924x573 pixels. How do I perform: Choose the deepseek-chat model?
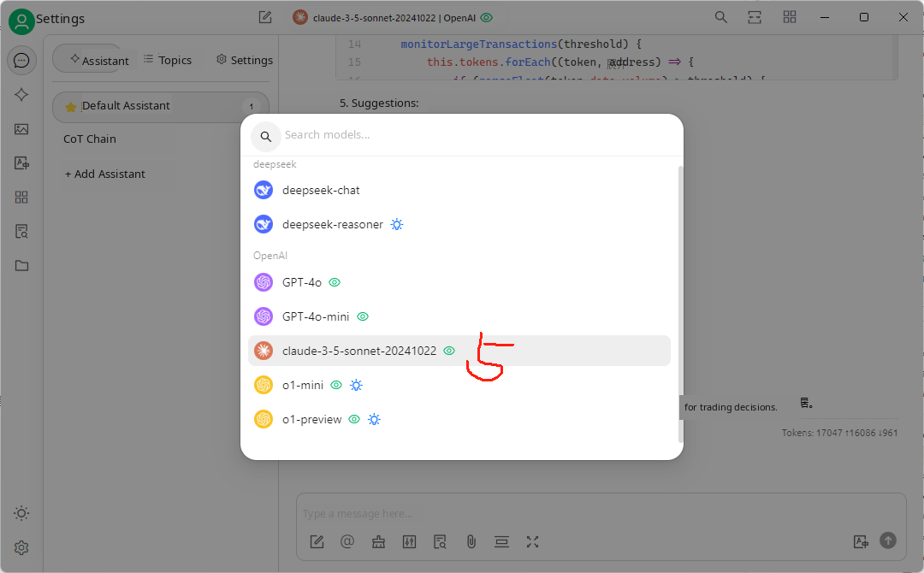(x=459, y=190)
